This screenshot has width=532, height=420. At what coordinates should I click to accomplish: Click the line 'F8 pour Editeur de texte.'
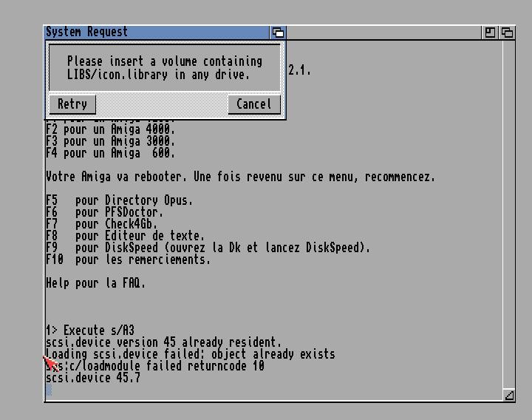pyautogui.click(x=125, y=236)
